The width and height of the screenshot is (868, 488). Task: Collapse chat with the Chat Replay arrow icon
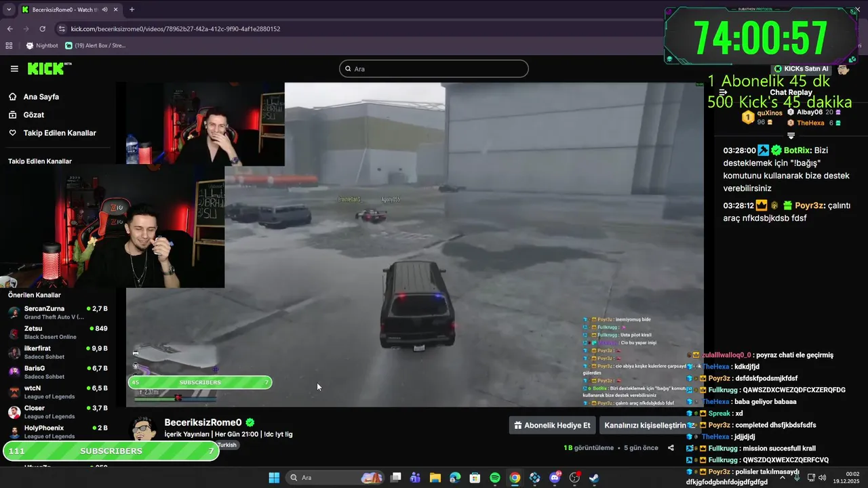723,92
